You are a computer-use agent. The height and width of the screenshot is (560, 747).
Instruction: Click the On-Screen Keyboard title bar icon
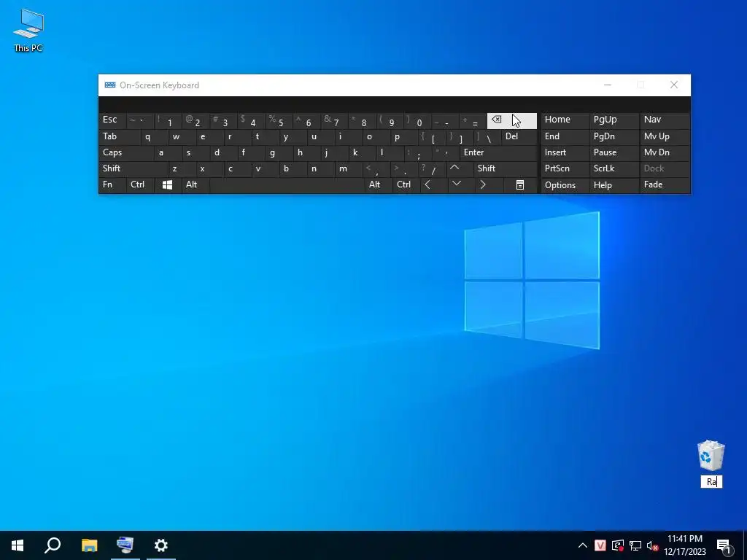pyautogui.click(x=110, y=85)
